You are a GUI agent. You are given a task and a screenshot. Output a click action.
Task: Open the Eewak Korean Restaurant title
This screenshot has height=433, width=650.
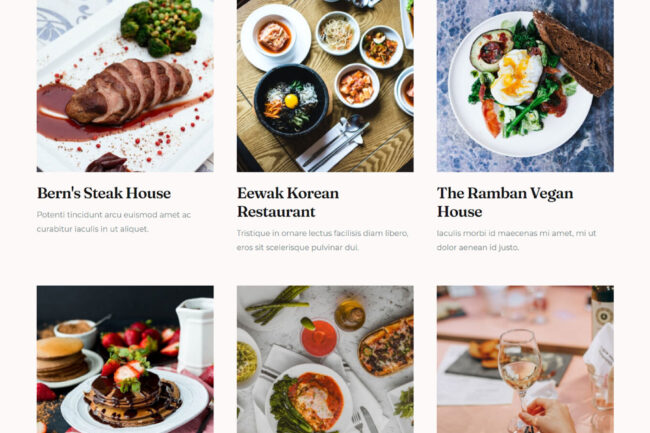pyautogui.click(x=288, y=202)
